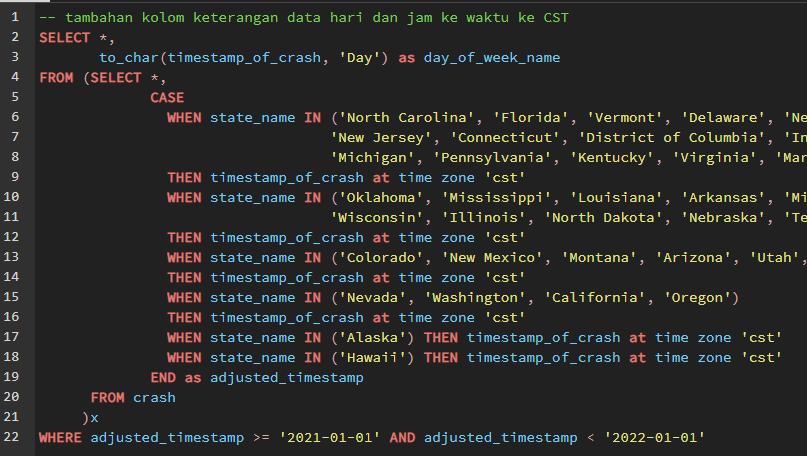This screenshot has width=807, height=456.
Task: Click the crash table name on line 20
Action: [154, 397]
